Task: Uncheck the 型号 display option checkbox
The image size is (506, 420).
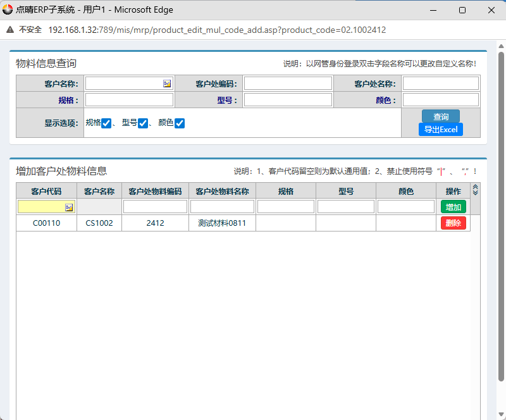Action: coord(143,123)
